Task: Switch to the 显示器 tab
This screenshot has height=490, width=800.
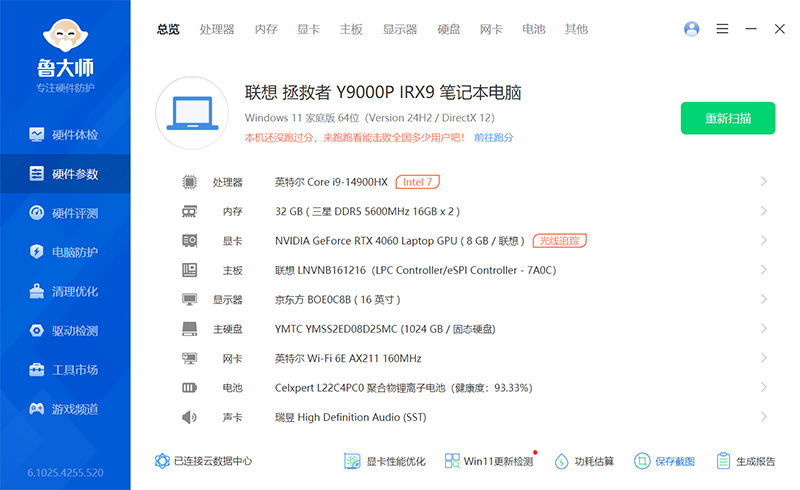Action: click(x=400, y=29)
